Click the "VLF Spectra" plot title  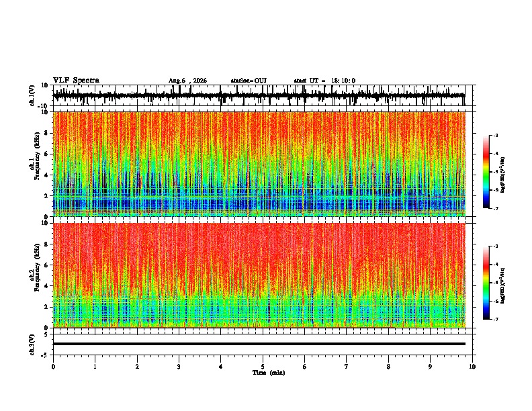[76, 81]
